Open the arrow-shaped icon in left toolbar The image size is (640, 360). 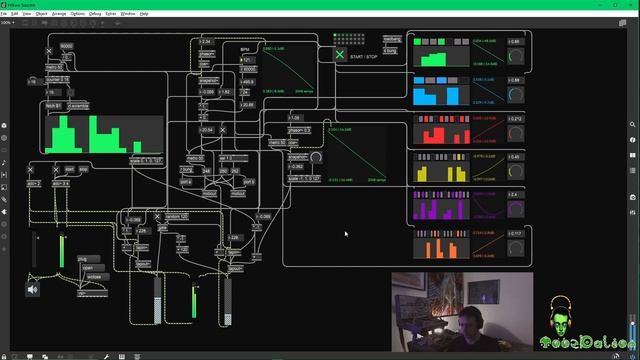point(4,211)
